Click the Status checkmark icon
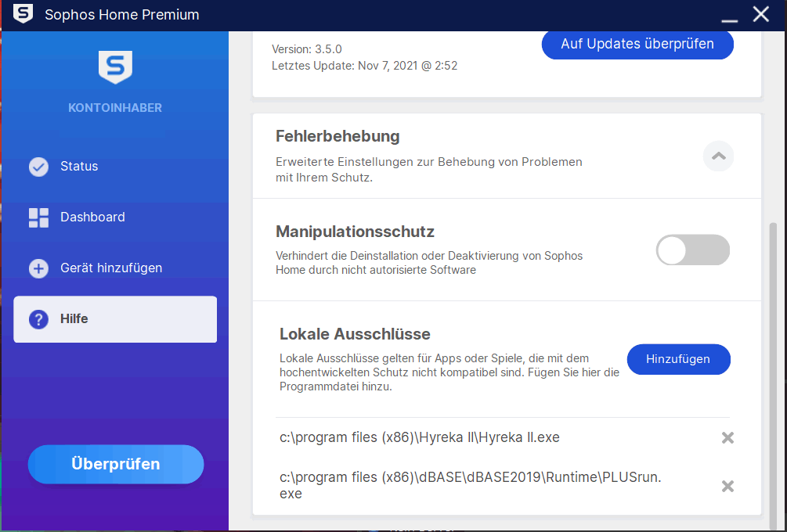This screenshot has height=532, width=787. pyautogui.click(x=38, y=167)
